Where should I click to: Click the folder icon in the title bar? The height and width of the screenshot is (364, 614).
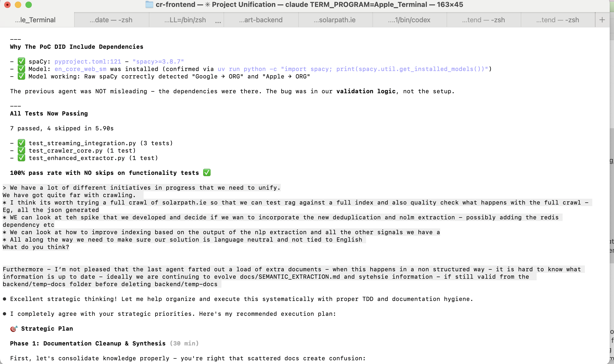149,5
